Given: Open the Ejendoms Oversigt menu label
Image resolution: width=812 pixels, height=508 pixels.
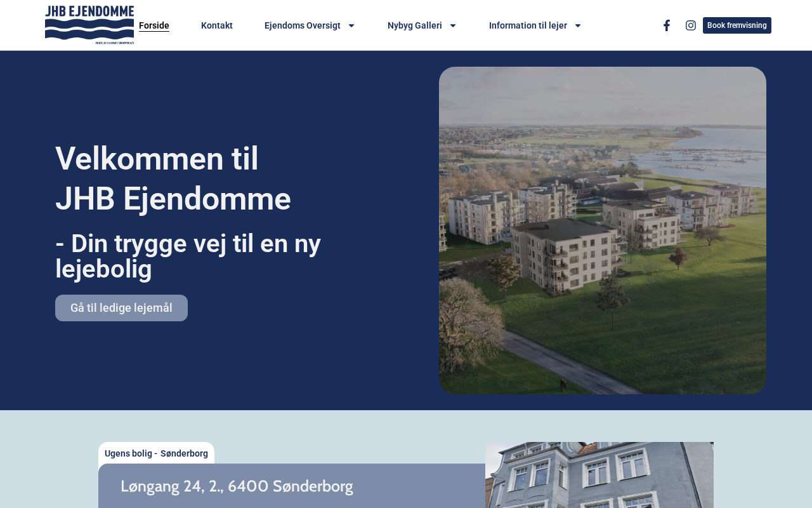Looking at the screenshot, I should point(303,25).
